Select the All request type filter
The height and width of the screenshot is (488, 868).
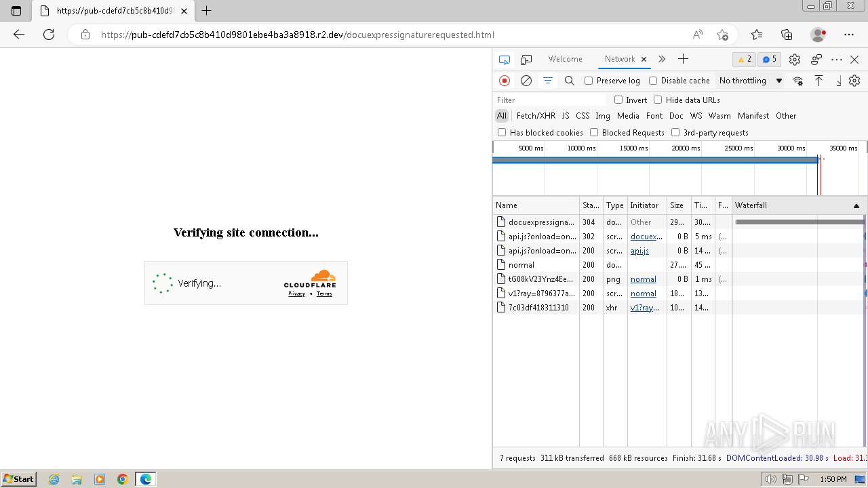point(502,116)
